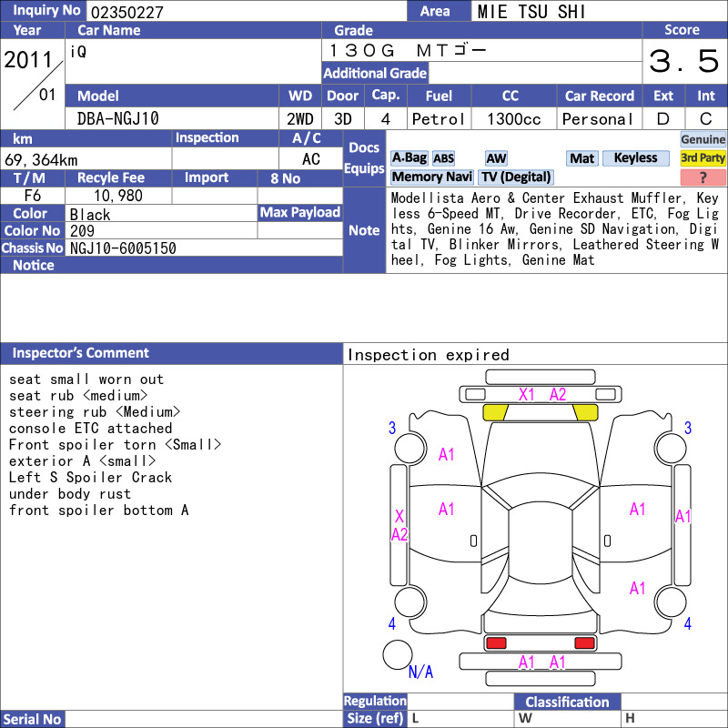Select the Genuine legend tag
The height and width of the screenshot is (728, 728).
pyautogui.click(x=703, y=139)
